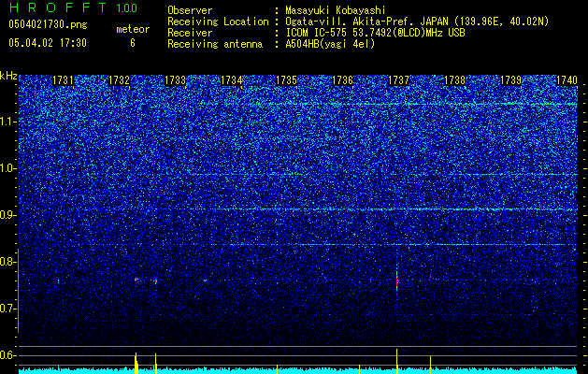
Task: Select the 1736 time marker
Action: point(343,80)
